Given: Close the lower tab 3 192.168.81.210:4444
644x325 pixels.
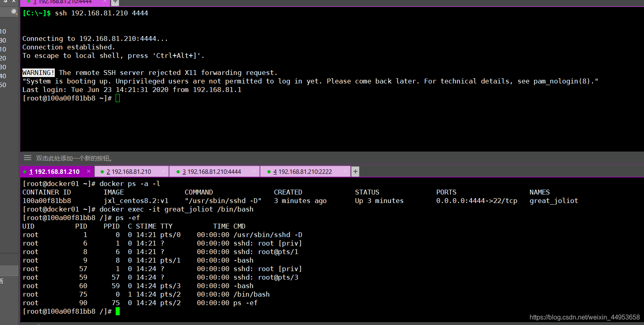Looking at the screenshot, I should pyautogui.click(x=254, y=171).
